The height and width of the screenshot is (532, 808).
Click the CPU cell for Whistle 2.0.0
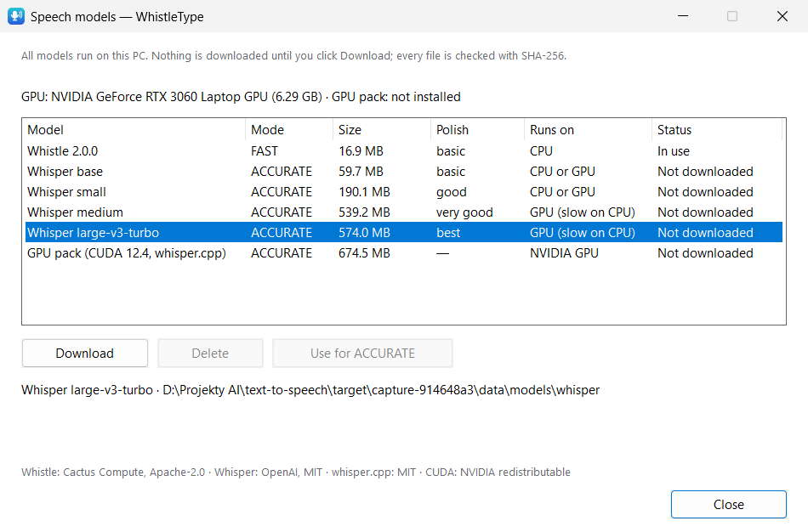[x=541, y=151]
